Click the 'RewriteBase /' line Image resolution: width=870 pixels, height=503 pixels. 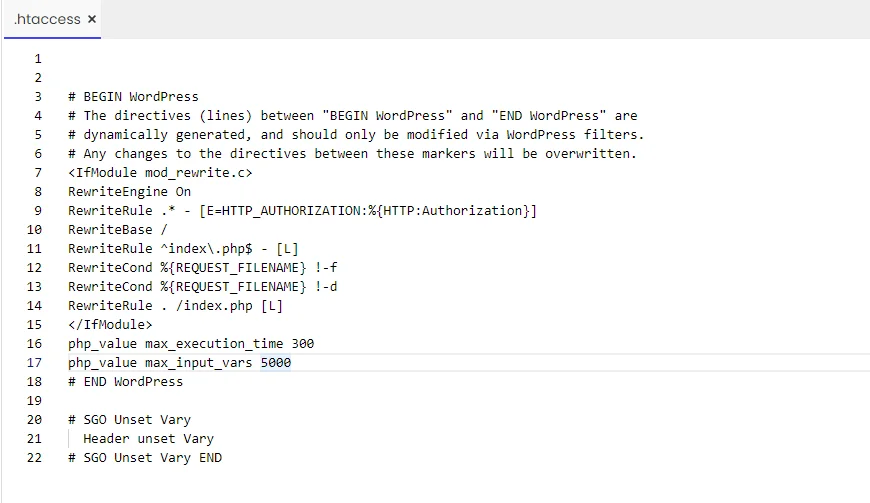coord(118,230)
